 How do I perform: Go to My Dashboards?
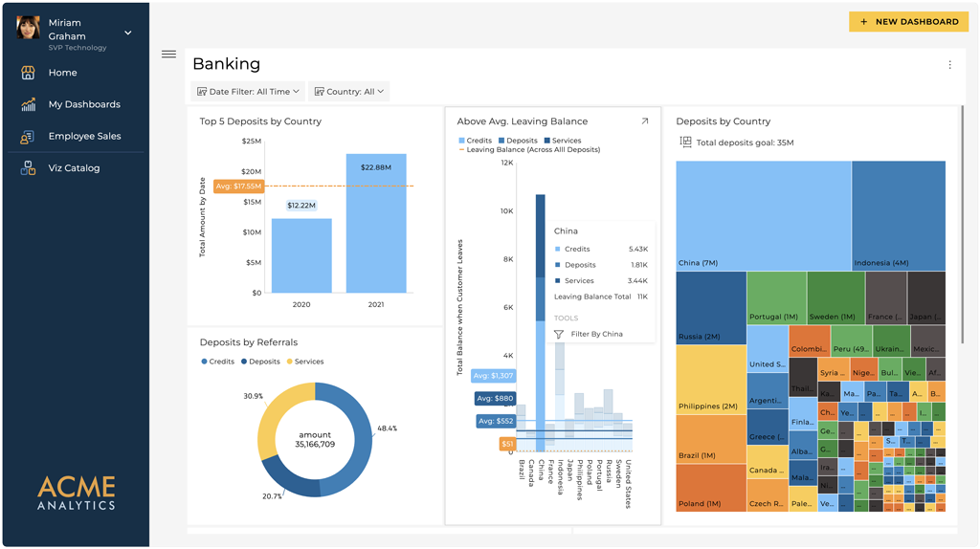tap(84, 104)
